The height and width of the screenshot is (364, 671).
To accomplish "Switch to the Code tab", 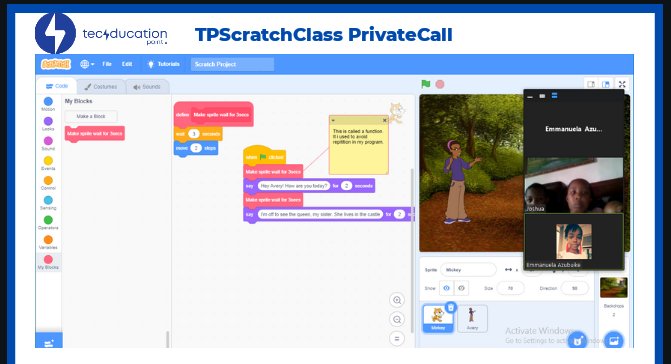I will 57,86.
